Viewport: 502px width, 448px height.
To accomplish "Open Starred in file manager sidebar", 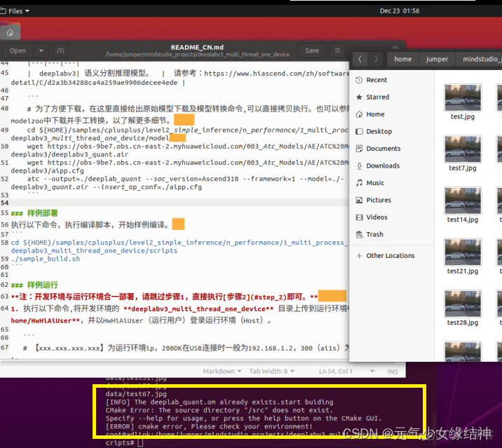I will [392, 97].
